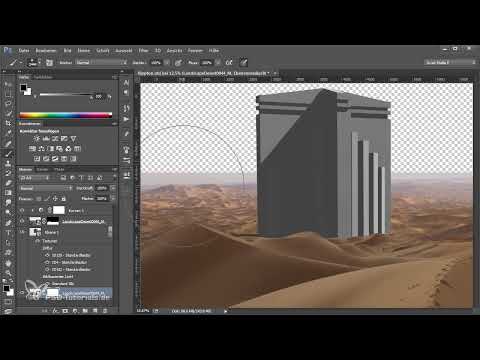Click the grayscale K slider
This screenshot has height=360, width=480.
coord(65,95)
